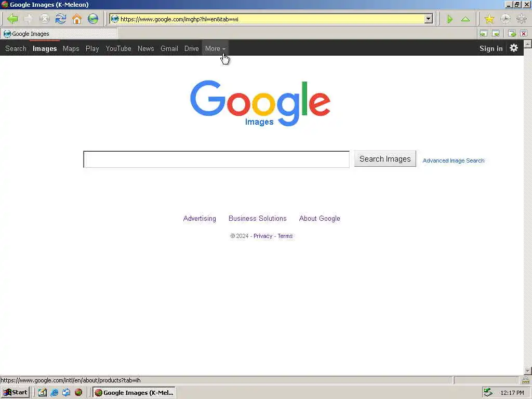Switch to next tab via tab-bar icon
The image size is (532, 399).
[496, 33]
